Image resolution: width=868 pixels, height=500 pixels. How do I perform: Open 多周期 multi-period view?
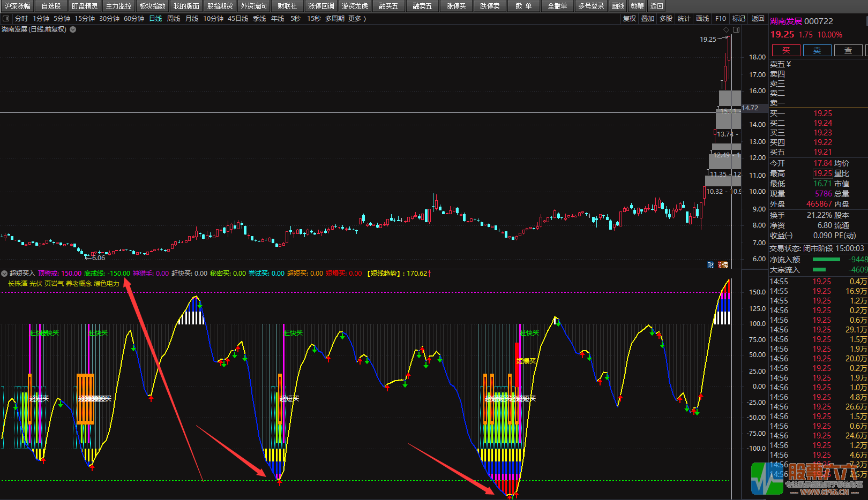coord(335,19)
